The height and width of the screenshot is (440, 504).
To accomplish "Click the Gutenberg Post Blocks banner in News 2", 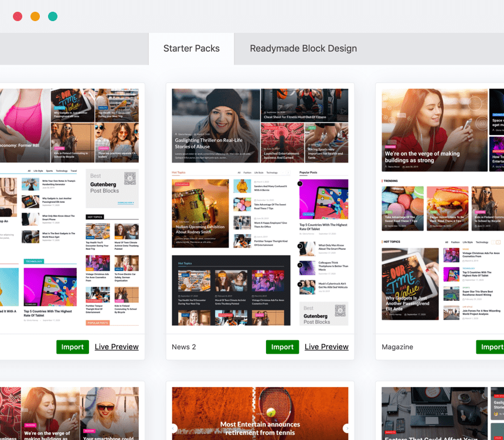I will point(323,314).
